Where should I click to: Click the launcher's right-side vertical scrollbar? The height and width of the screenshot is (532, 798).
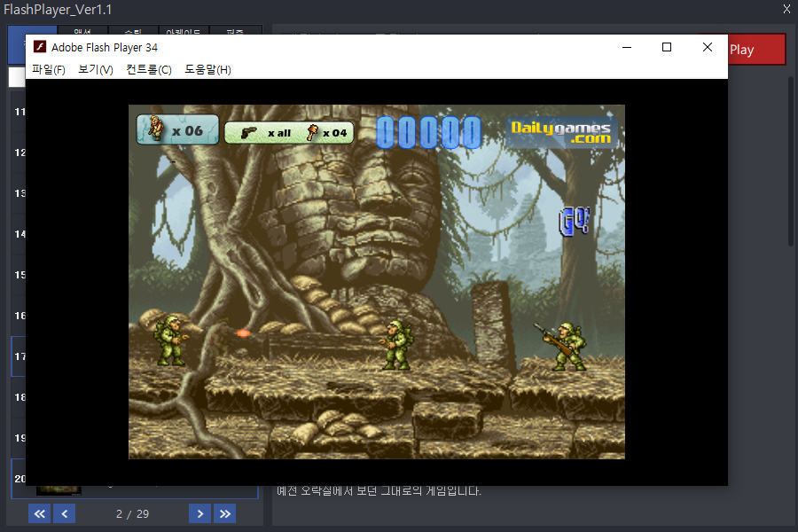[x=790, y=160]
